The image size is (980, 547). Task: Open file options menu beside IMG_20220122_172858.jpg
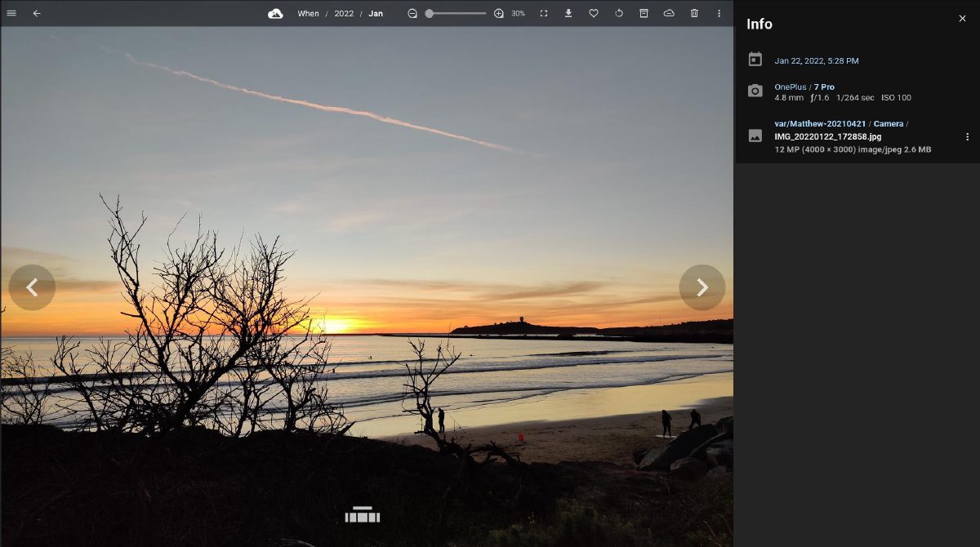pos(967,136)
